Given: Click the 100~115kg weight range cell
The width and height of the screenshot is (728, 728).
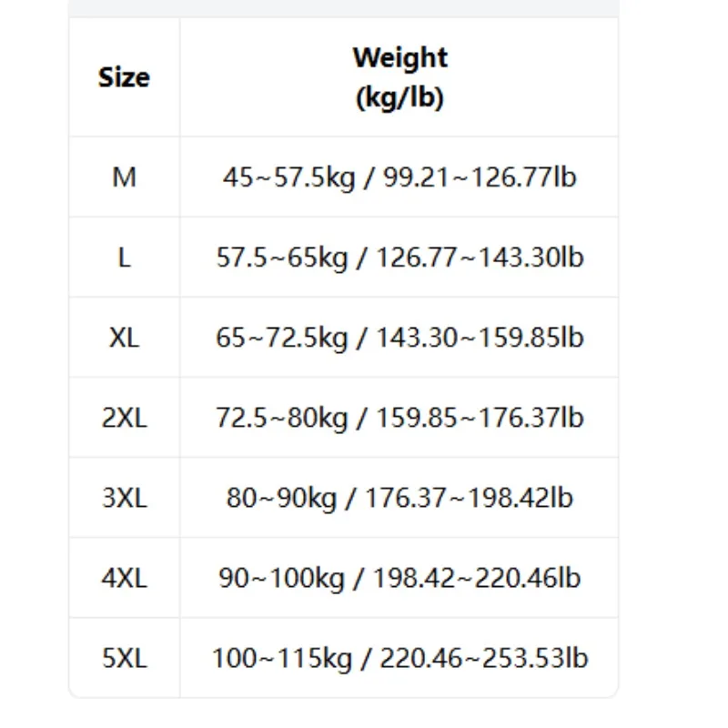Looking at the screenshot, I should (399, 658).
